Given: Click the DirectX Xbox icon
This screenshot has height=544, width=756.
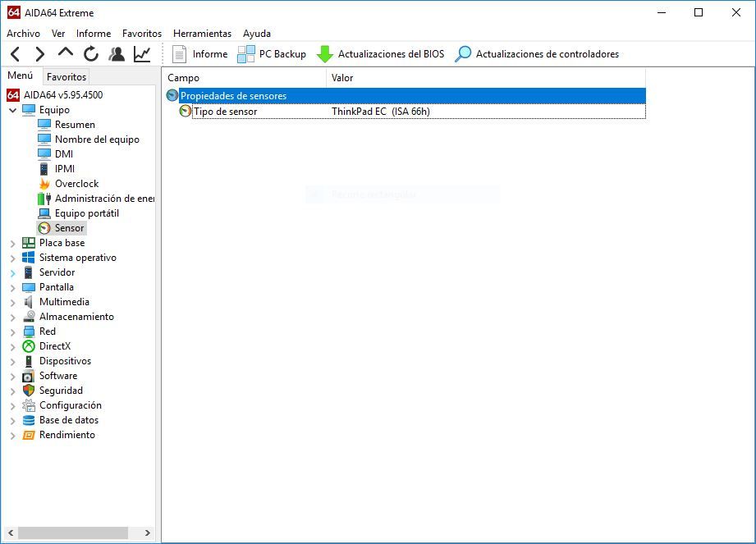Looking at the screenshot, I should click(x=29, y=346).
